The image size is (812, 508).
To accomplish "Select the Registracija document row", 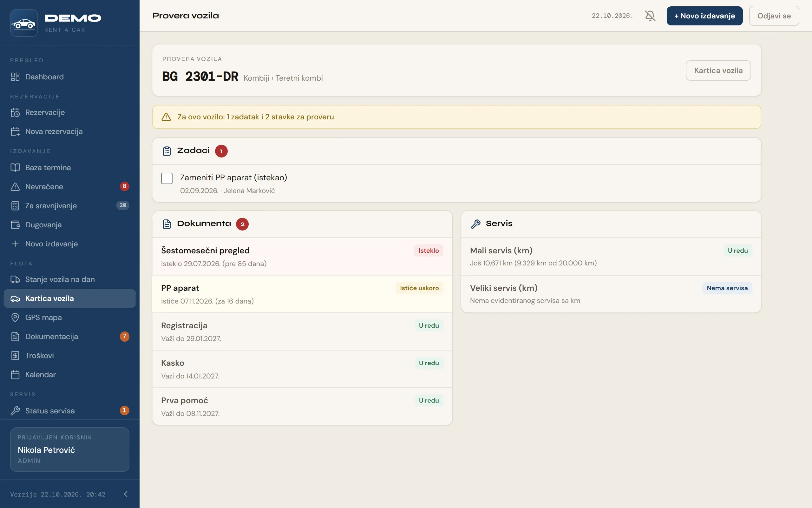I will point(302,331).
